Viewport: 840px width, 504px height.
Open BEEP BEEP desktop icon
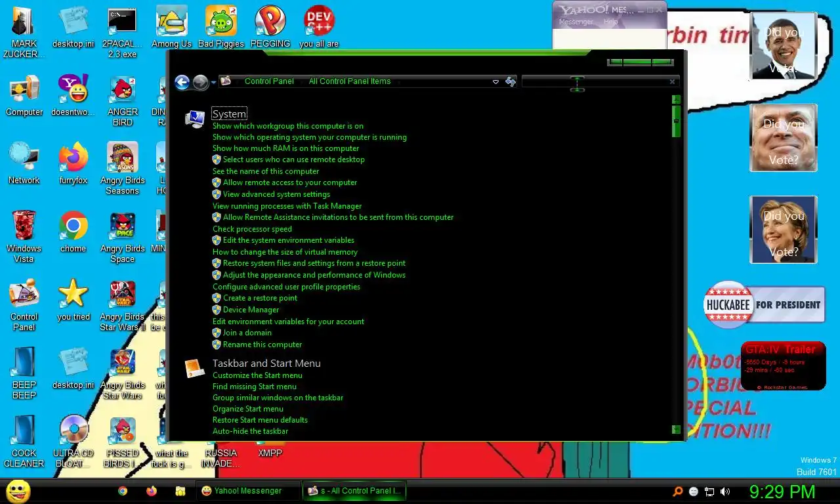coord(24,374)
